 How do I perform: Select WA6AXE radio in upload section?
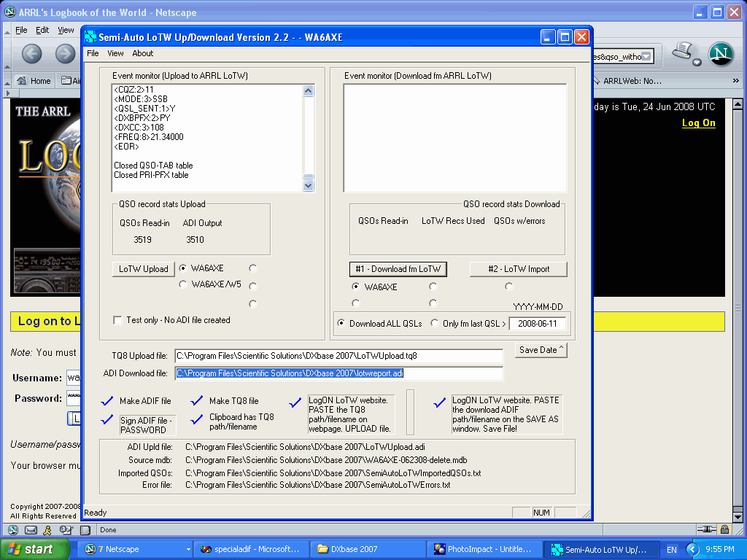pyautogui.click(x=182, y=268)
